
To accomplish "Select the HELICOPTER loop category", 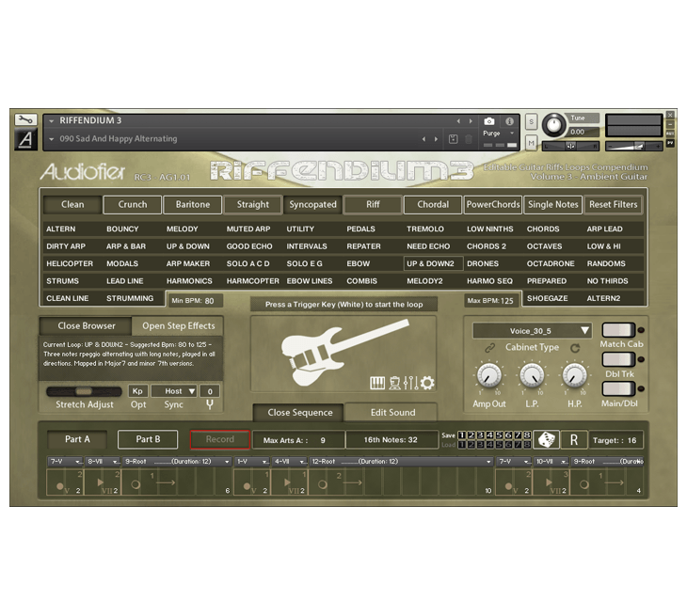I will (70, 263).
